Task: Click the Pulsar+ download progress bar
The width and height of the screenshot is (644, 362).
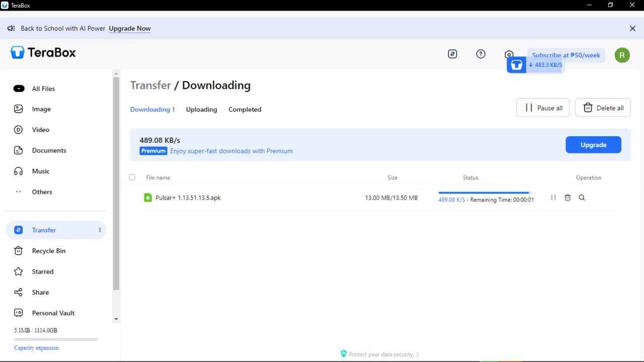Action: [x=485, y=193]
